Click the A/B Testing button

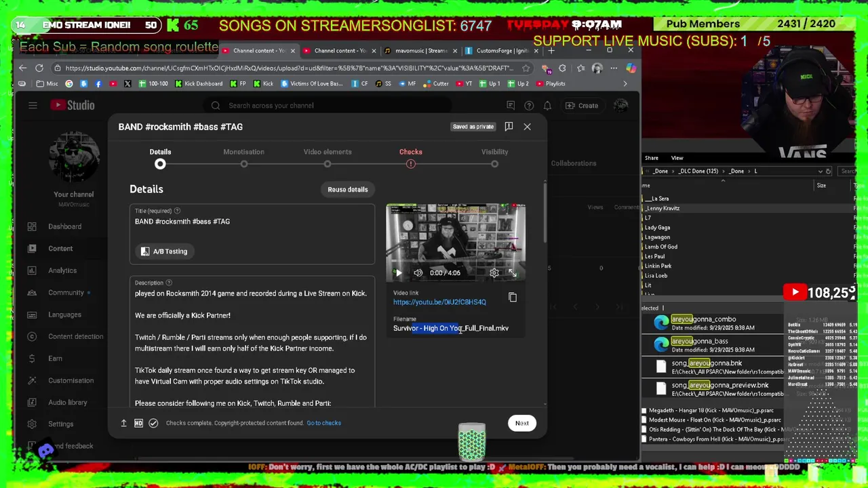[163, 251]
